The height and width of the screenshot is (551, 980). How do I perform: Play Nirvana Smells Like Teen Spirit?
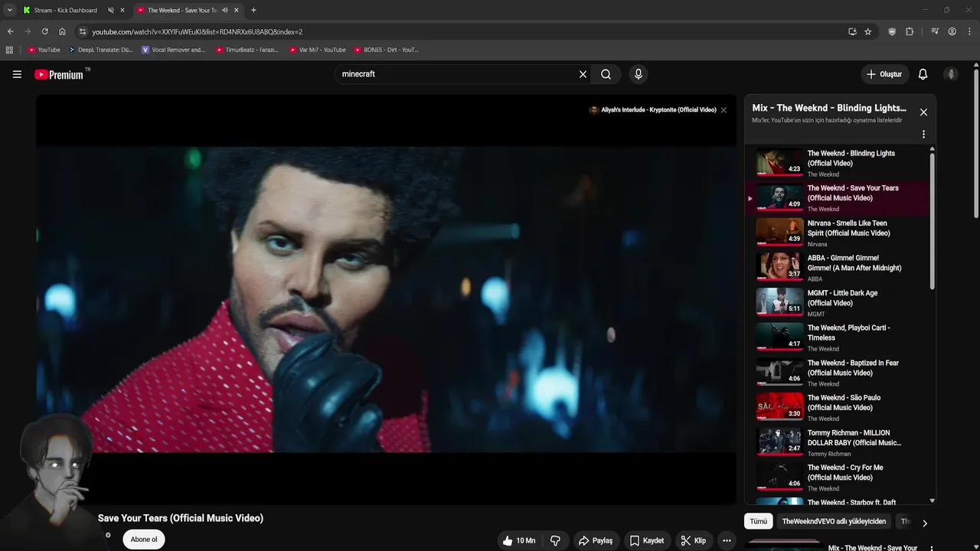[x=837, y=233]
